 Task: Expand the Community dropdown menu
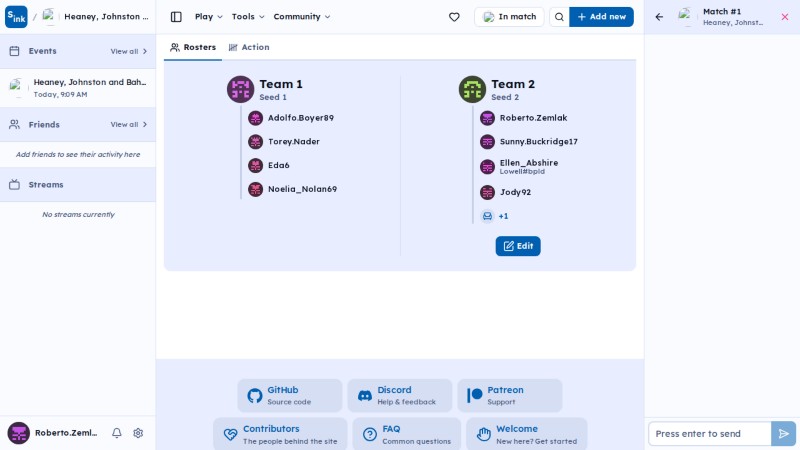pyautogui.click(x=302, y=17)
